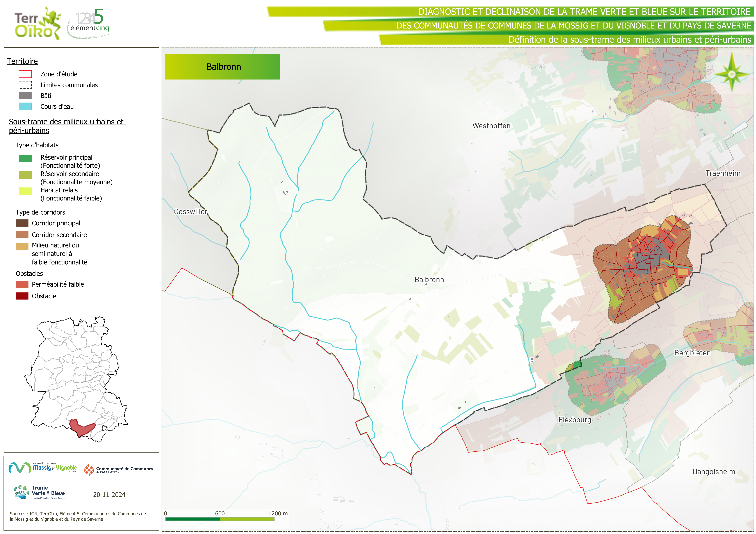Click the dark red Obstacle swatch

pyautogui.click(x=22, y=296)
